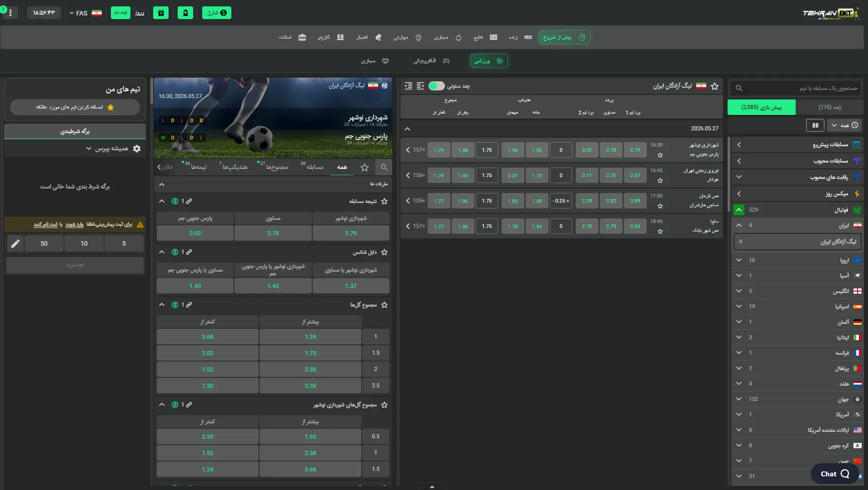The image size is (868, 490).
Task: Select the هندیکپ‌ها markets tab
Action: [x=234, y=167]
